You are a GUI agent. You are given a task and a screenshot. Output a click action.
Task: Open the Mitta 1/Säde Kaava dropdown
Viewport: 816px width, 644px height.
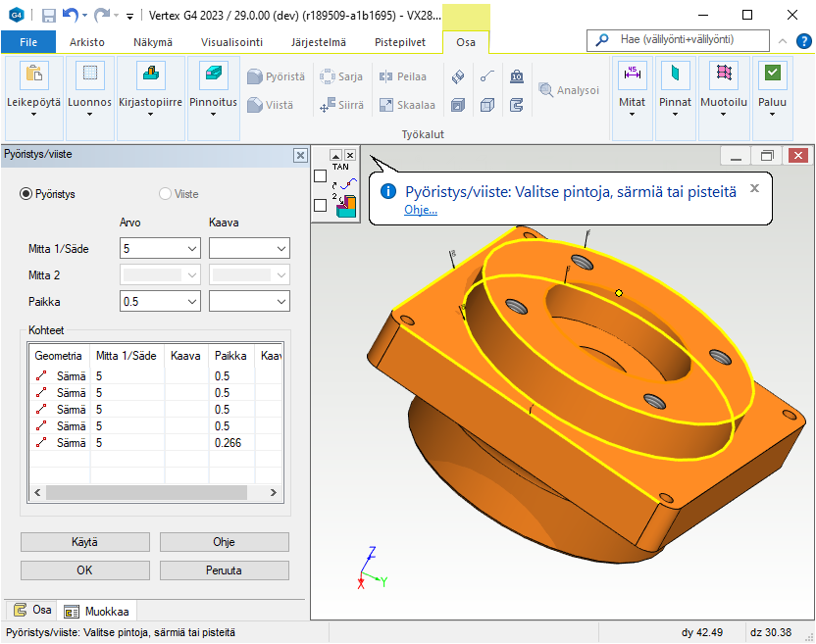[281, 249]
